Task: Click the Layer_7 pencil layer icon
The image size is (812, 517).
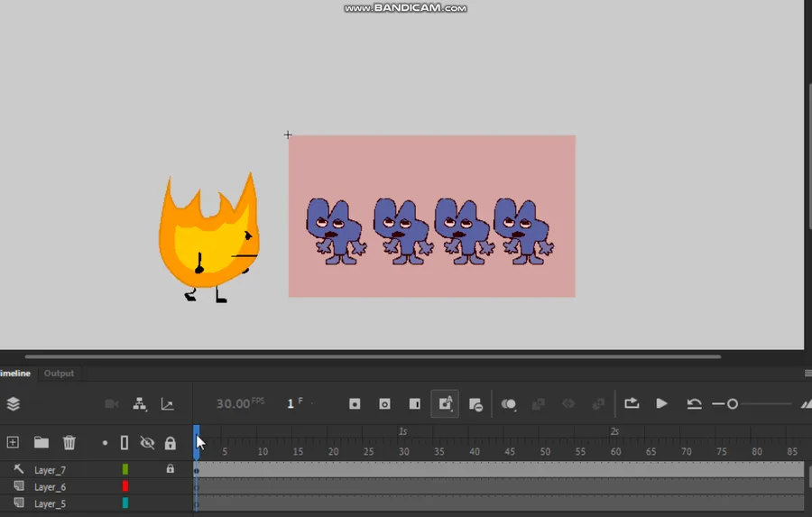Action: [x=19, y=469]
